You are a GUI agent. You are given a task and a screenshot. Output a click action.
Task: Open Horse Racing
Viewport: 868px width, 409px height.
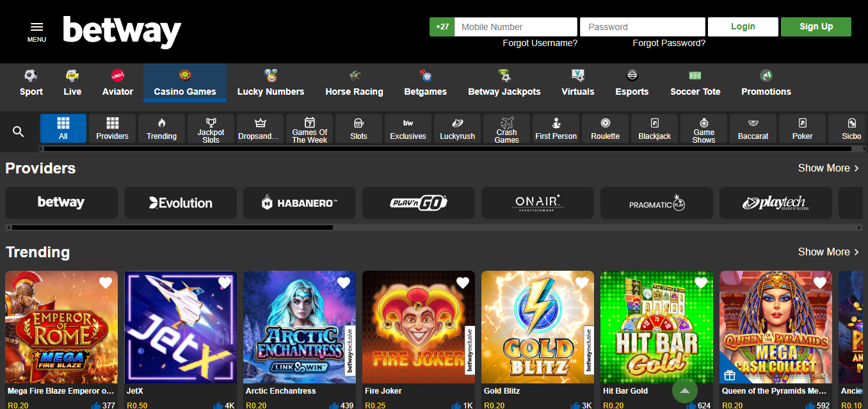[x=354, y=82]
